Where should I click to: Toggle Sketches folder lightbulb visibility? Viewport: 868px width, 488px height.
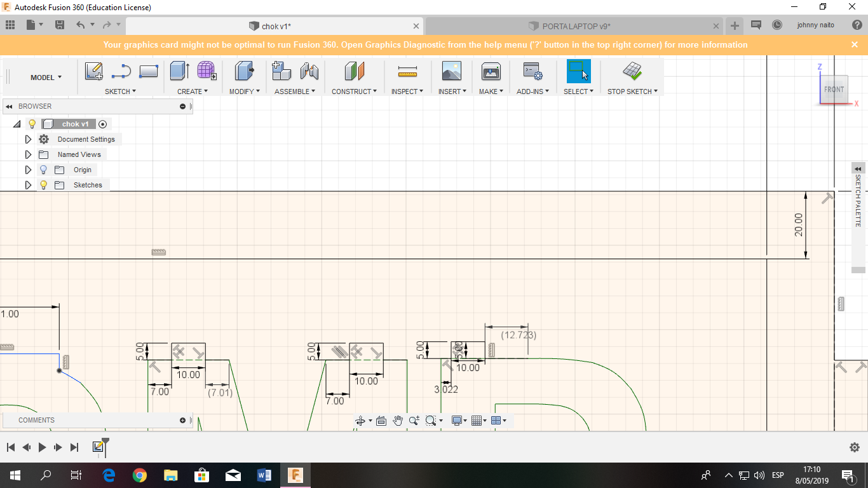point(43,185)
